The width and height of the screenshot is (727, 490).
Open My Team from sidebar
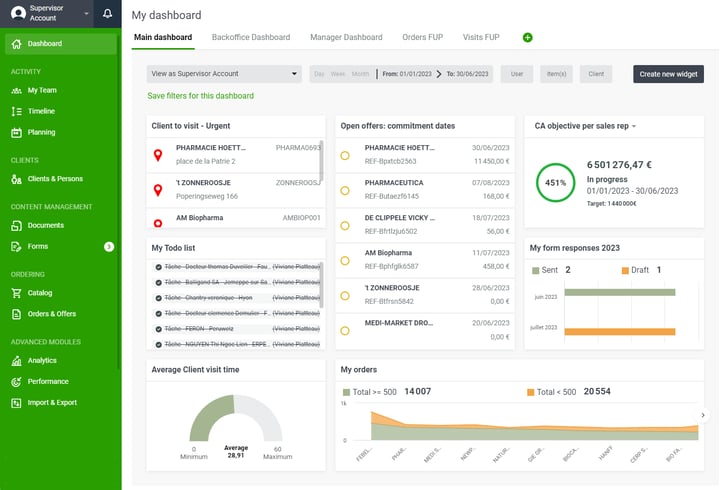(41, 90)
